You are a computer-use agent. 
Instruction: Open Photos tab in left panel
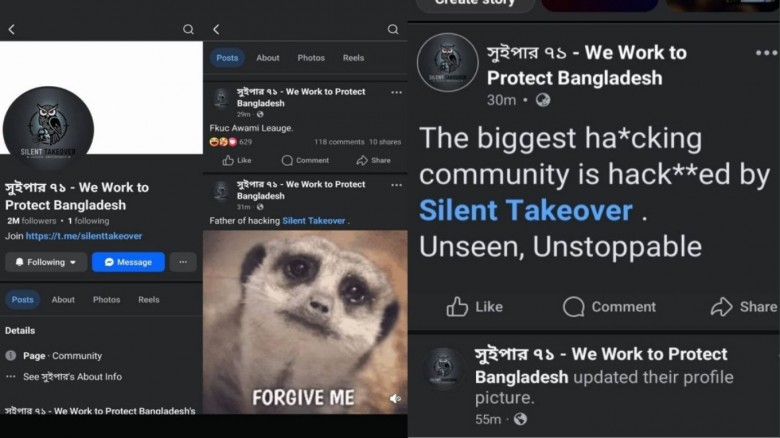point(106,300)
